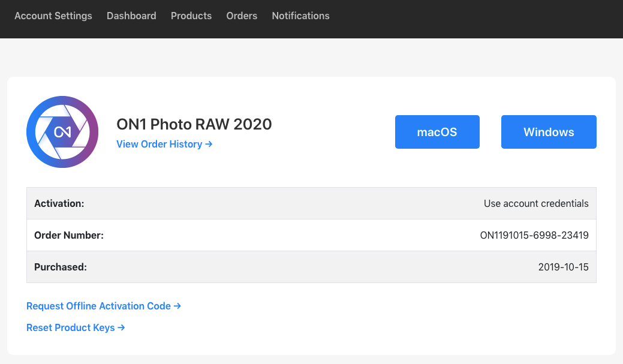
Task: Download the Windows installer
Action: point(549,132)
